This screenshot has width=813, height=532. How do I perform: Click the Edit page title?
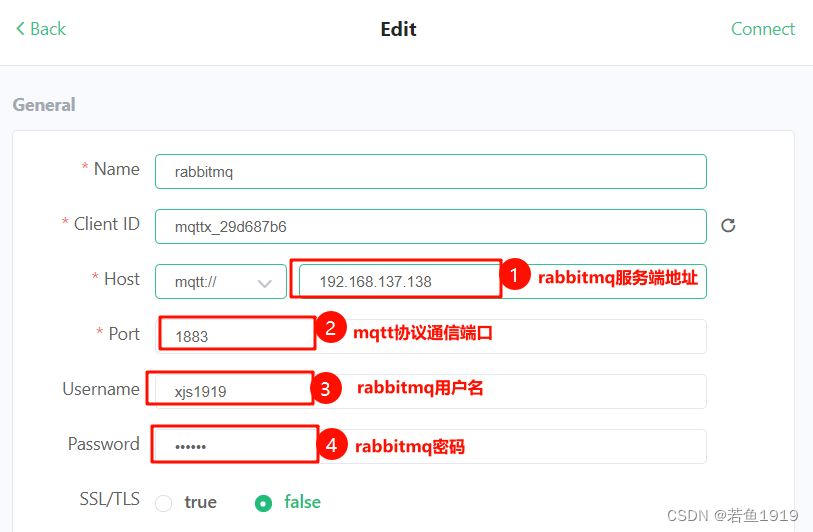tap(398, 29)
